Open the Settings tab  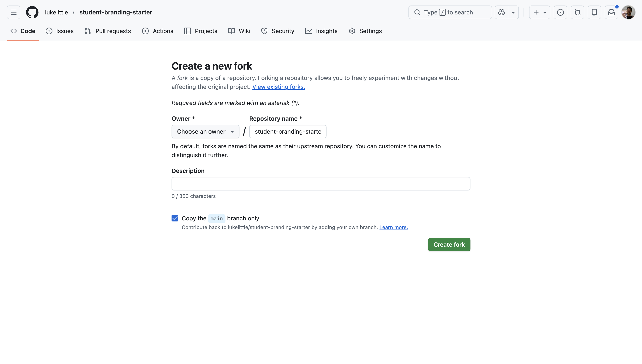point(365,31)
